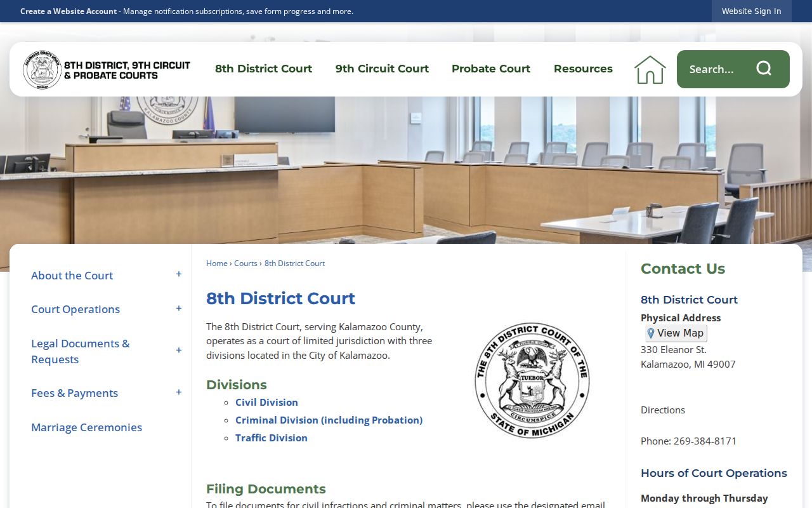Click the View Map button
Screen dimensions: 812x508
coord(676,333)
